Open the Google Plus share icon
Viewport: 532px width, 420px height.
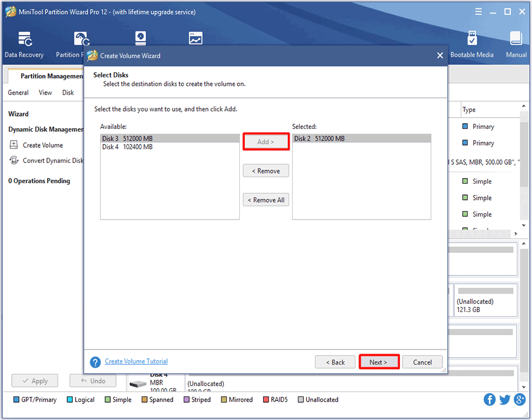520,399
